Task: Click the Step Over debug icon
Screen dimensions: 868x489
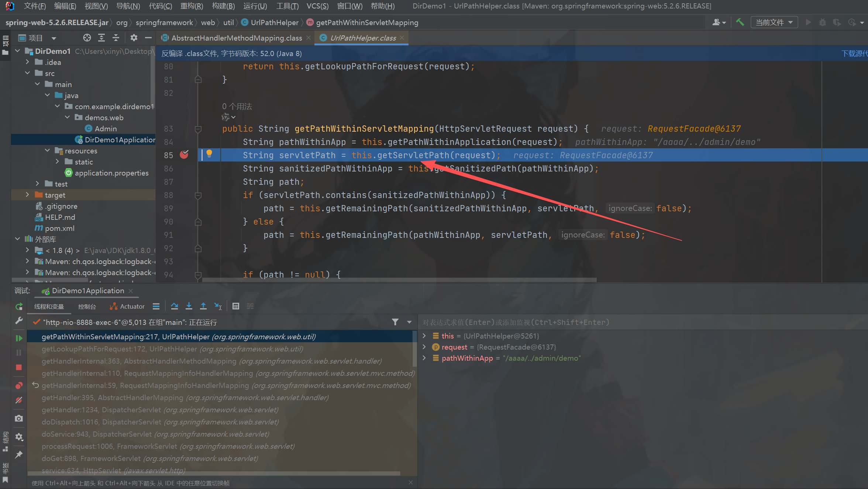Action: click(x=175, y=306)
